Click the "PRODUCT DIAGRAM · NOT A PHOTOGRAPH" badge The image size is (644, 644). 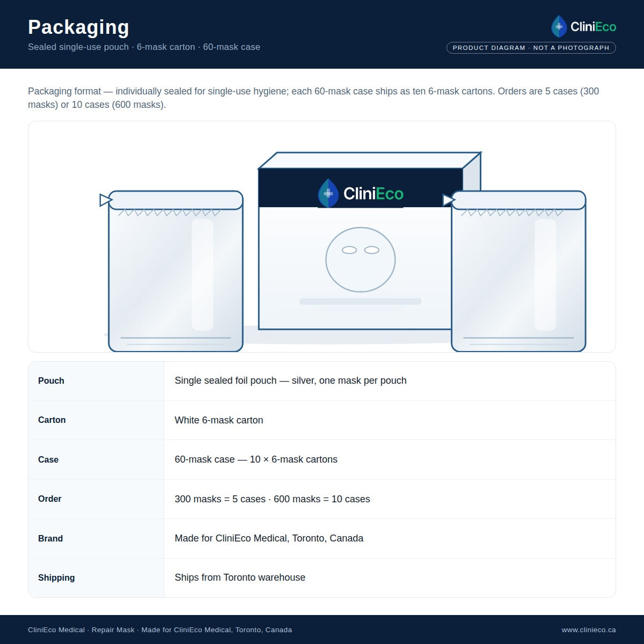coord(531,48)
